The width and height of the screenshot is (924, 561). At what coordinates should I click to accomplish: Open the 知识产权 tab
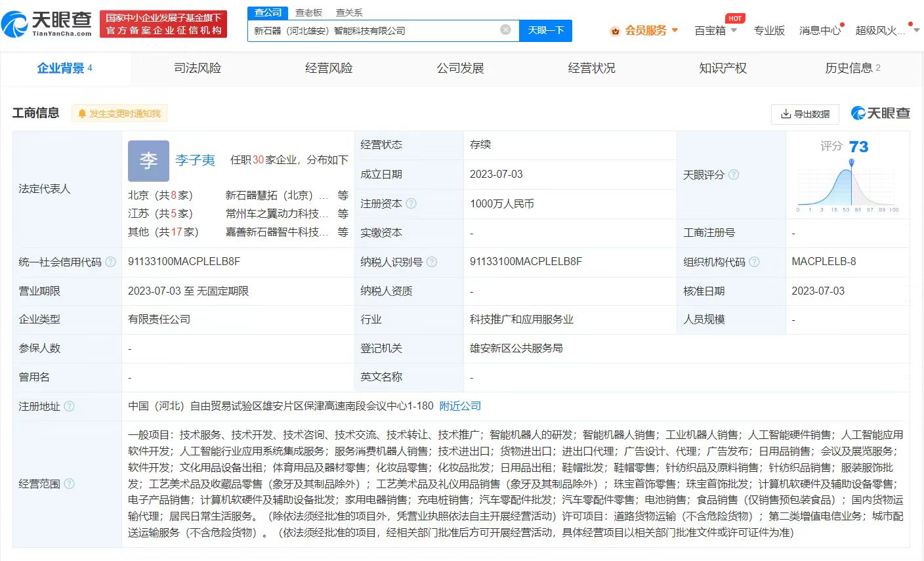723,68
